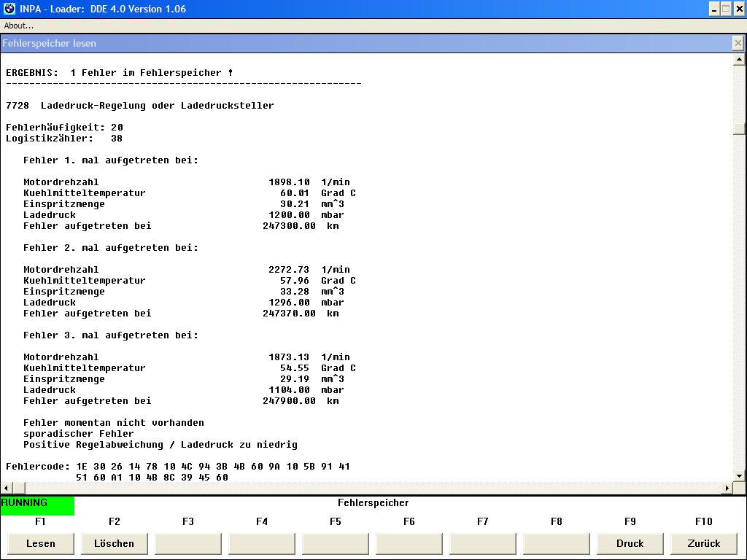Viewport: 747px width, 560px height.
Task: Close the INPA Loader window
Action: click(738, 9)
